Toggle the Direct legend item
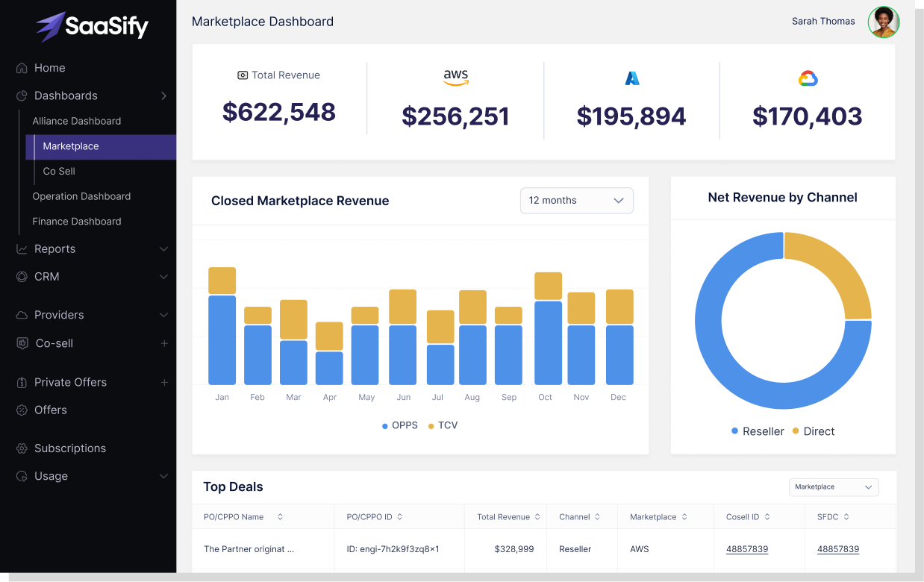 [813, 431]
